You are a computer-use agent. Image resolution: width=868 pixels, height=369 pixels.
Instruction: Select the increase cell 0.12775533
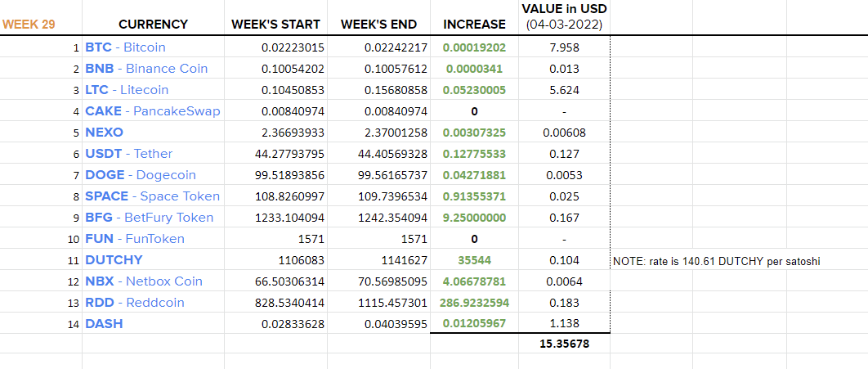pyautogui.click(x=474, y=154)
